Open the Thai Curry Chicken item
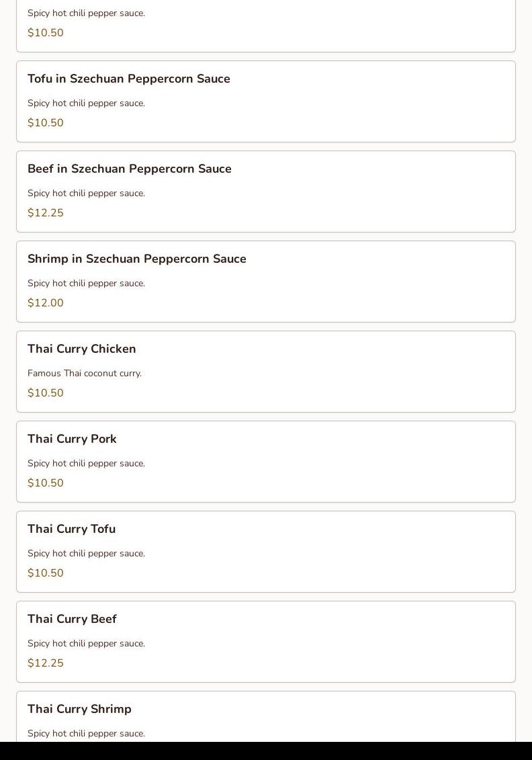This screenshot has height=760, width=532. [x=82, y=349]
